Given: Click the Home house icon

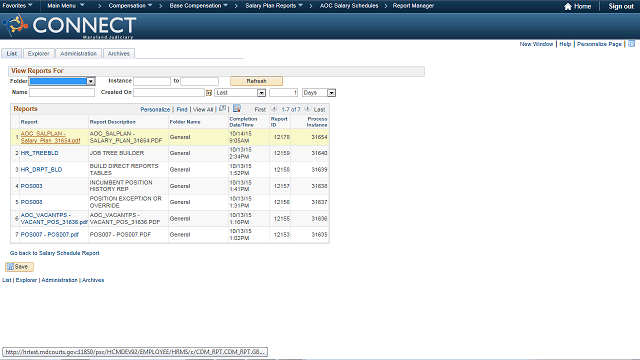Looking at the screenshot, I should tap(567, 6).
